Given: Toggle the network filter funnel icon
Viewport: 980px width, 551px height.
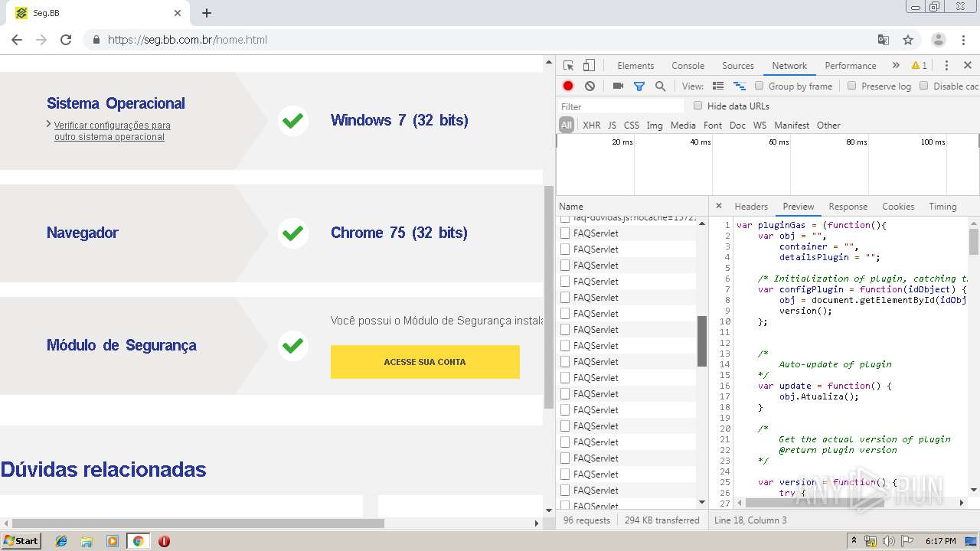Looking at the screenshot, I should coord(639,86).
